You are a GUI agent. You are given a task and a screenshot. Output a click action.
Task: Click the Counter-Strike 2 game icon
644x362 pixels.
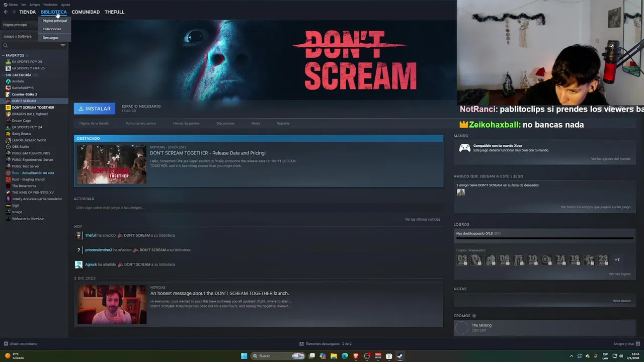tap(8, 95)
